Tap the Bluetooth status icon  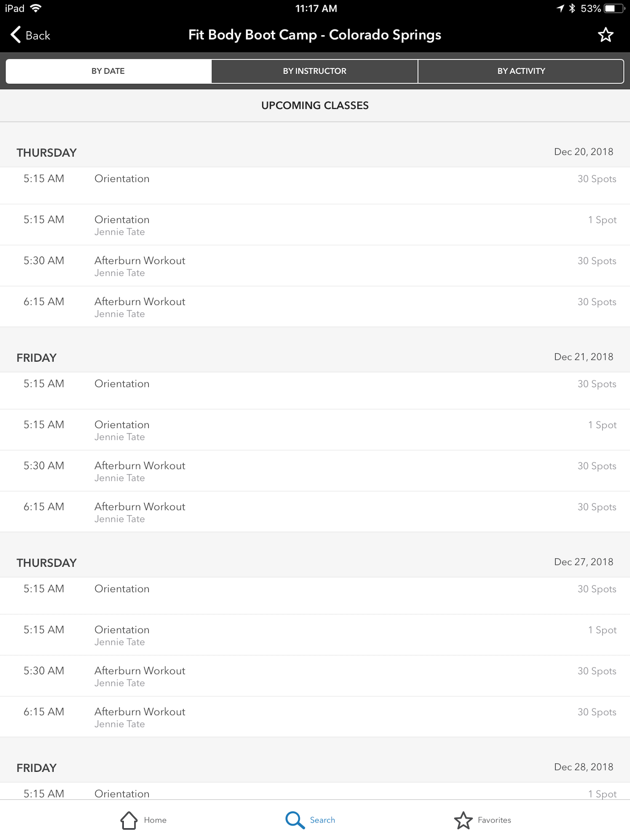click(x=572, y=8)
